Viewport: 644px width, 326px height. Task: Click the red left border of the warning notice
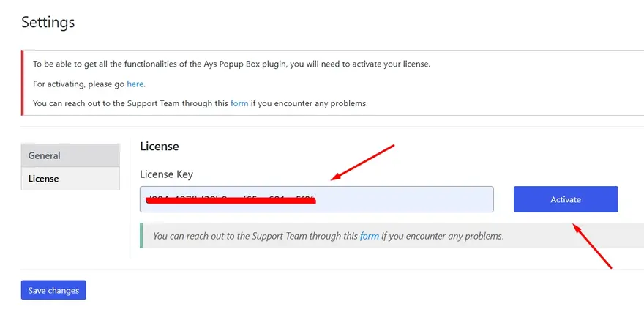click(x=23, y=82)
